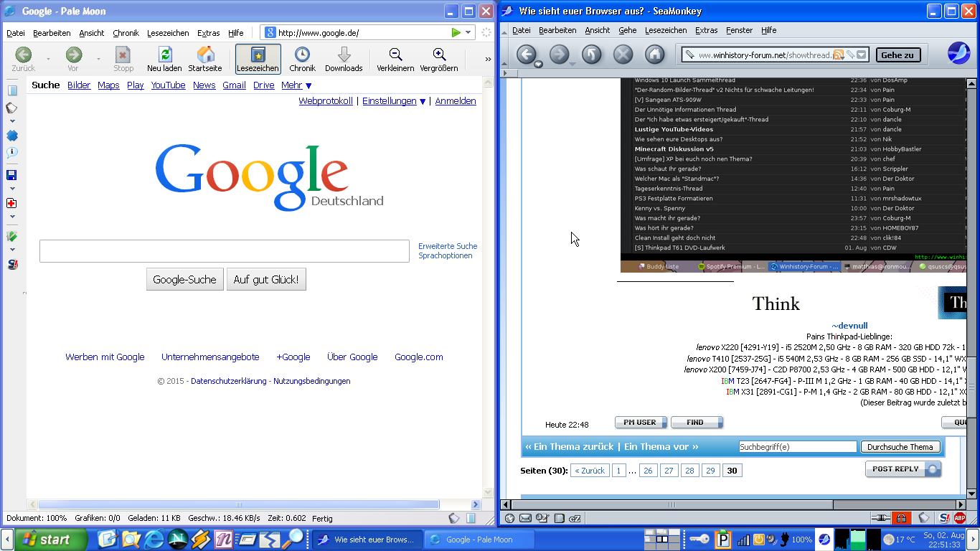This screenshot has width=980, height=551.
Task: Click the POST REPLY button in the forum
Action: coord(903,469)
